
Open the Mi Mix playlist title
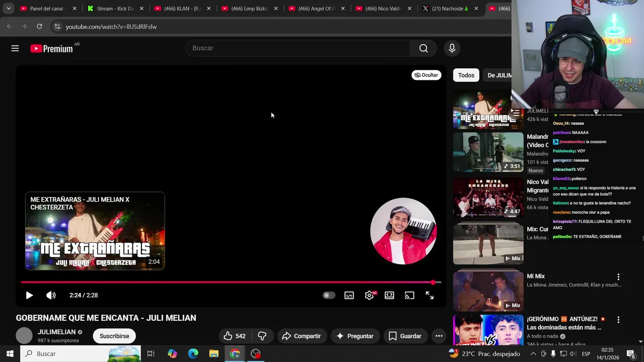tap(536, 276)
